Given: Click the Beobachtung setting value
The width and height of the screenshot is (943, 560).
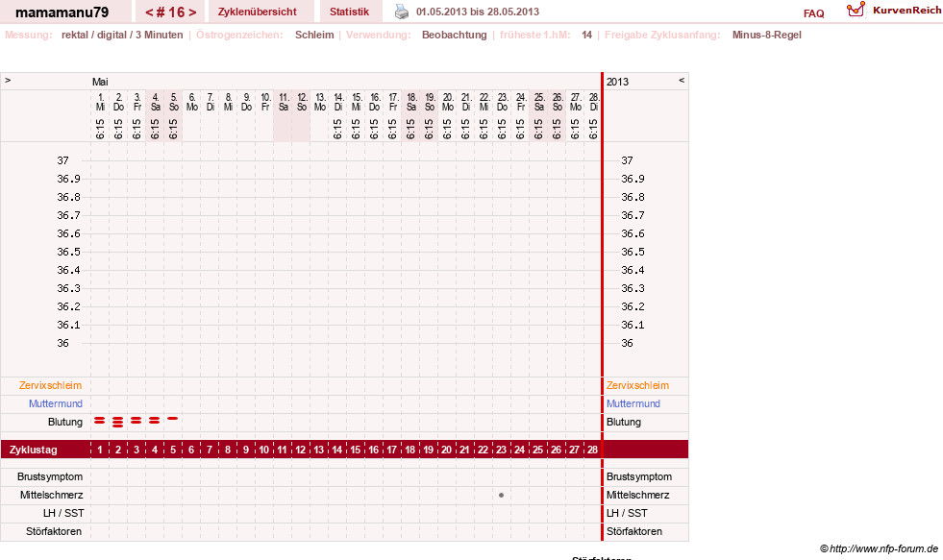Looking at the screenshot, I should (454, 35).
